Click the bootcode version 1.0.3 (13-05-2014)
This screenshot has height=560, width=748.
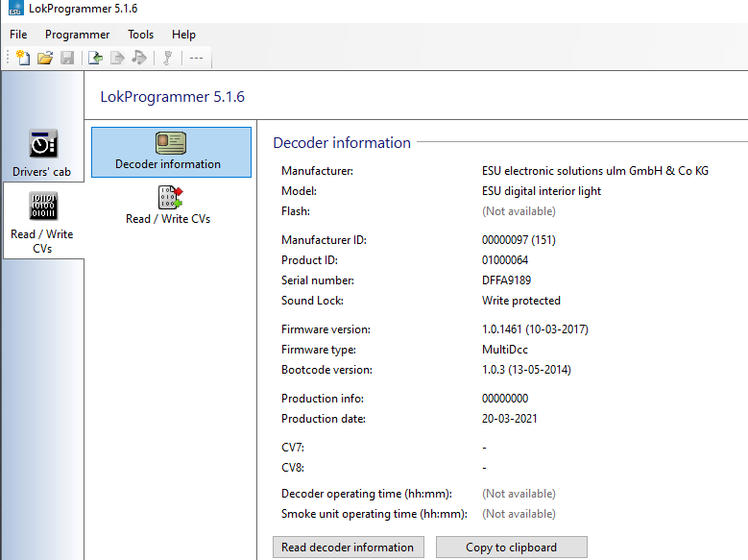(526, 370)
